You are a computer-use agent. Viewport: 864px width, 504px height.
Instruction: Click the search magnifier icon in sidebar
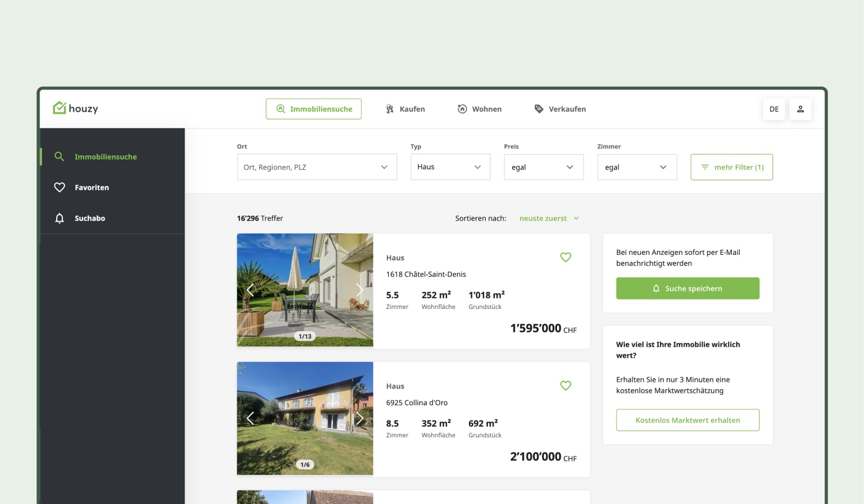tap(59, 157)
